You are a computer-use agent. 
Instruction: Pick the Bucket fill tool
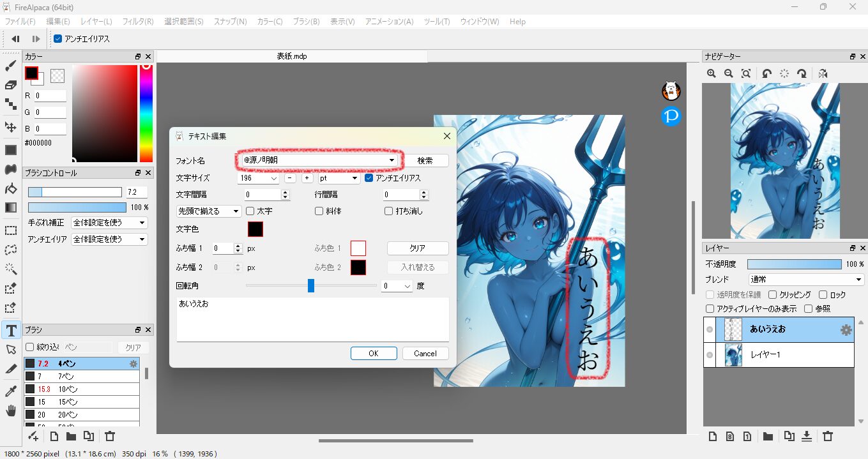11,189
